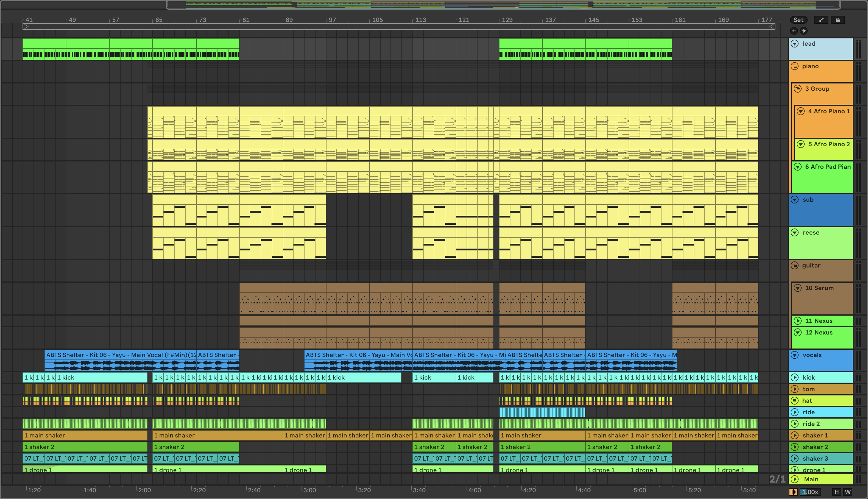The image size is (868, 499).
Task: Fold the reese track with its triangle
Action: pos(795,233)
